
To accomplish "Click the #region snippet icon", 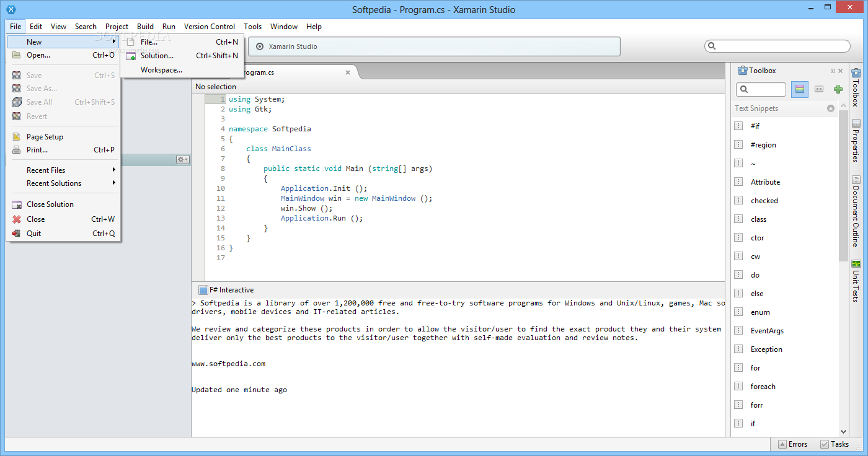I will pyautogui.click(x=738, y=144).
